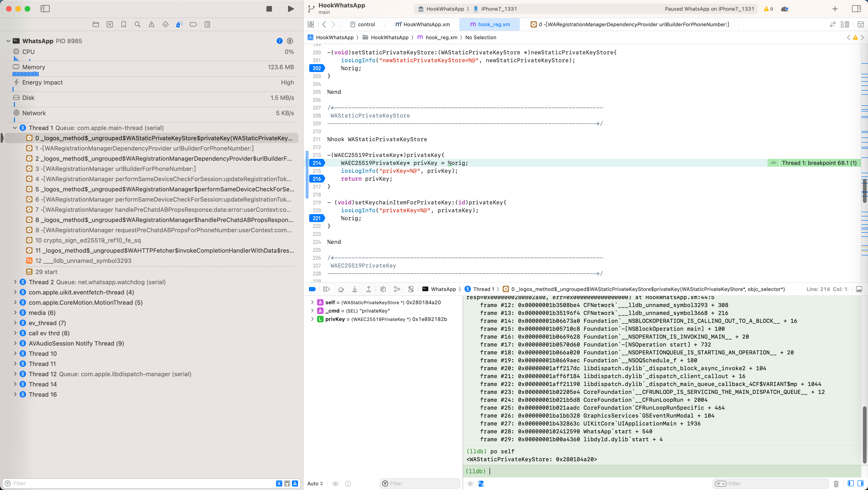Step out of current function
The image size is (868, 490).
click(x=369, y=289)
